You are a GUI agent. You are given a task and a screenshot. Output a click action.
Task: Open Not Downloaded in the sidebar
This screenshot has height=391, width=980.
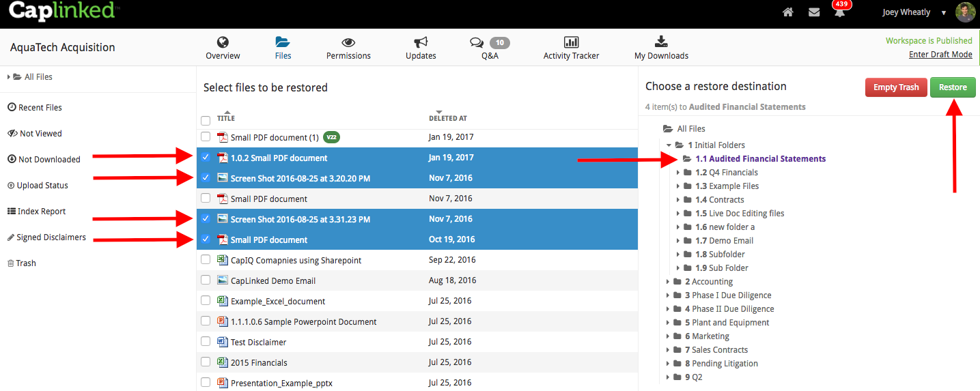coord(44,160)
